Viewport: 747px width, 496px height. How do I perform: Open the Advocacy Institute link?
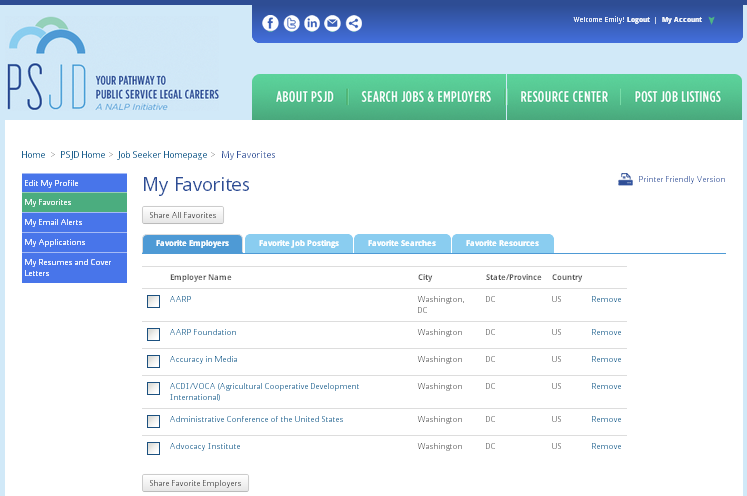pyautogui.click(x=205, y=446)
